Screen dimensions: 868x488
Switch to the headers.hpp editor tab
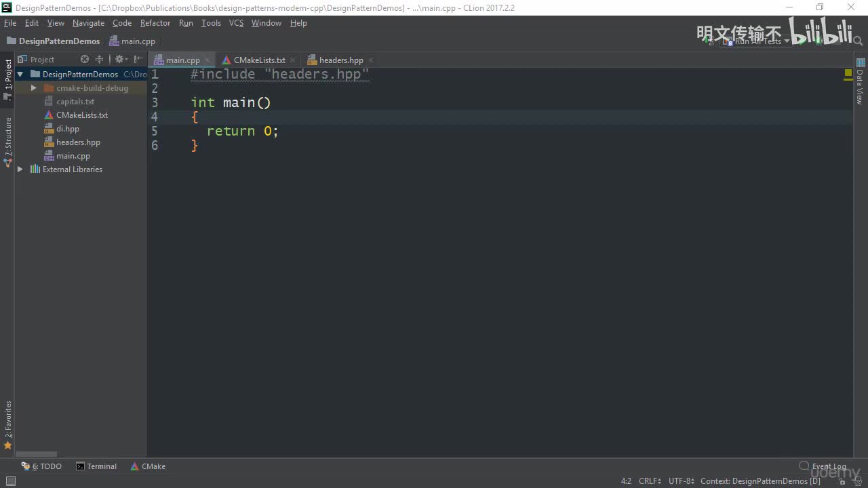pos(340,60)
